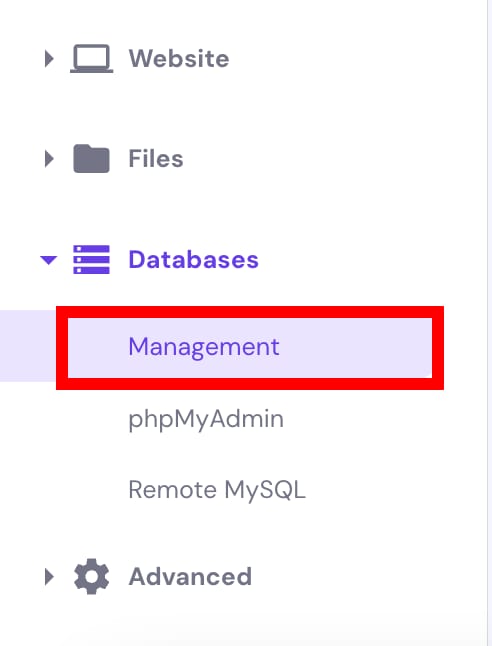Collapse the Databases section arrow

click(x=49, y=260)
